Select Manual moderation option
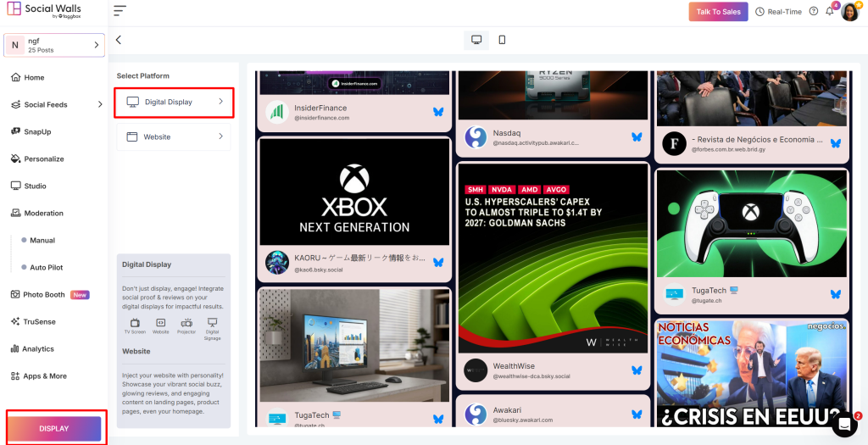The image size is (868, 445). tap(37, 240)
